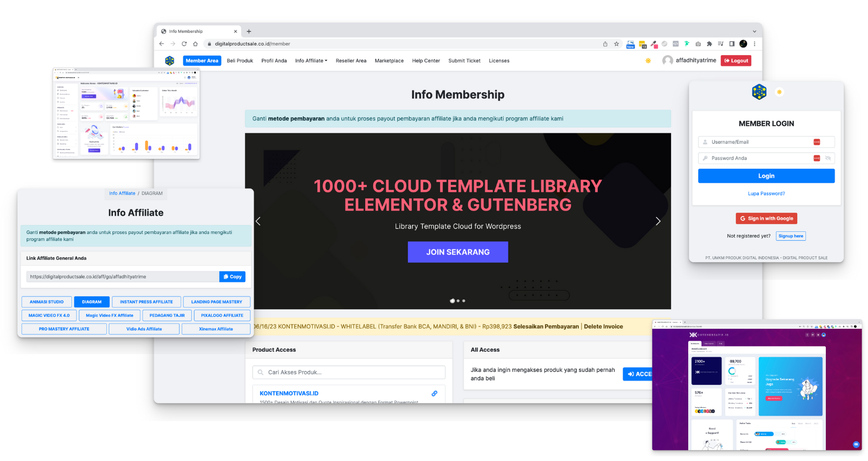Select PIXALOGO AFFILIATE
The height and width of the screenshot is (461, 868).
[222, 315]
